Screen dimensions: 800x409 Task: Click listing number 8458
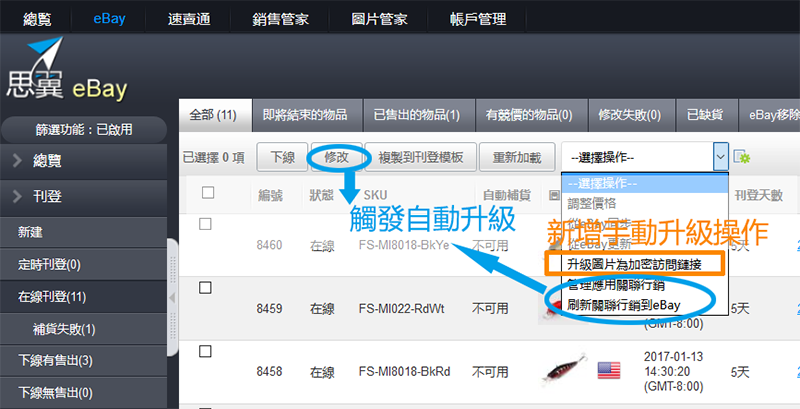coord(269,372)
